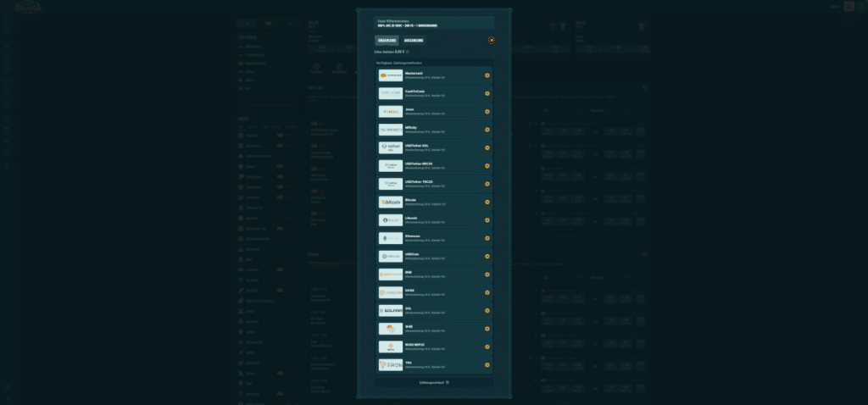This screenshot has width=868, height=405.
Task: Click the 'USDCoin' method name
Action: [412, 254]
